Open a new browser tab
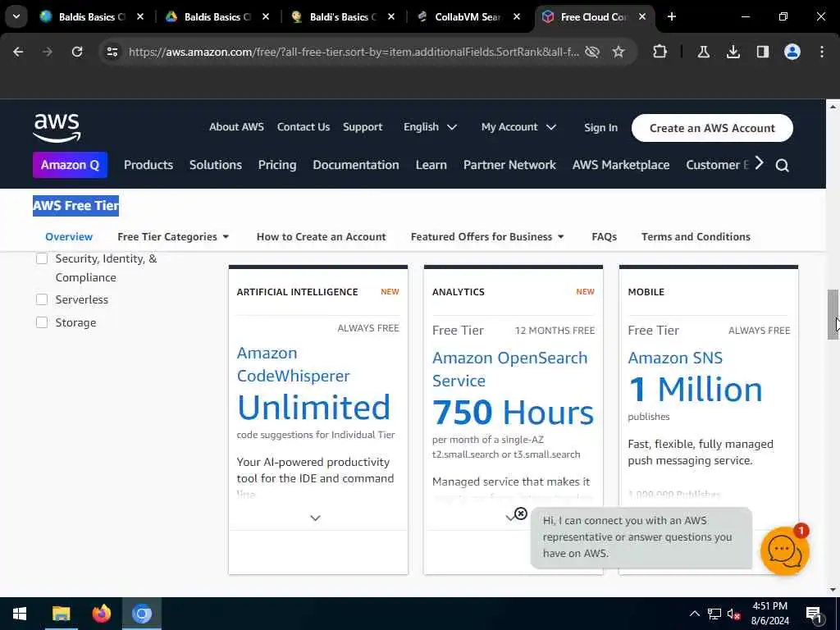Screen dimensions: 840x630 [x=671, y=16]
